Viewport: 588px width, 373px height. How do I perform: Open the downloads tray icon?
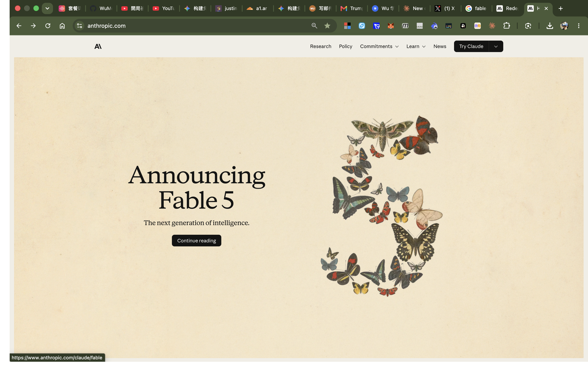coord(550,26)
